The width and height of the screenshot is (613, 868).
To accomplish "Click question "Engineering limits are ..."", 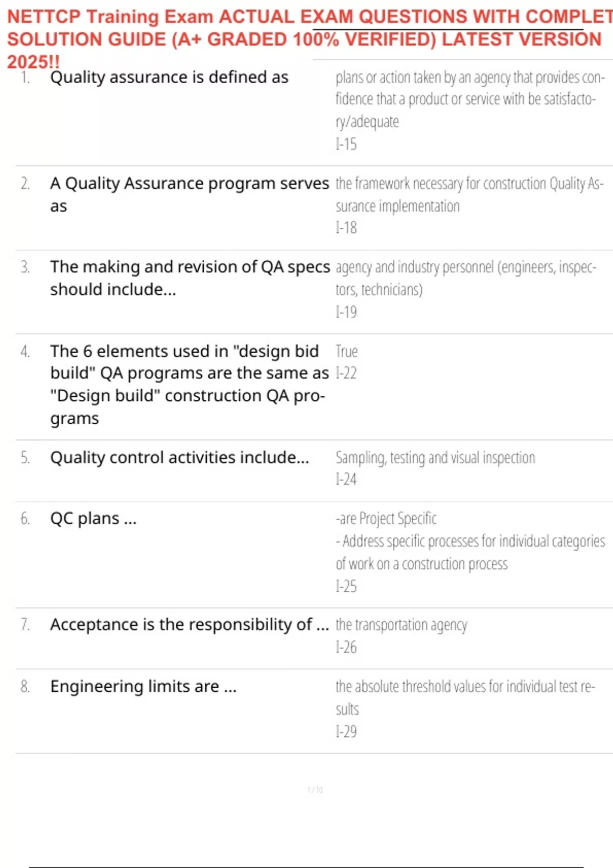I will pyautogui.click(x=143, y=686).
